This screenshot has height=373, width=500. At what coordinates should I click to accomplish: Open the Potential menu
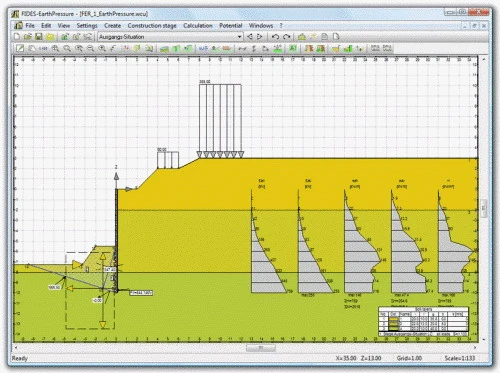230,25
